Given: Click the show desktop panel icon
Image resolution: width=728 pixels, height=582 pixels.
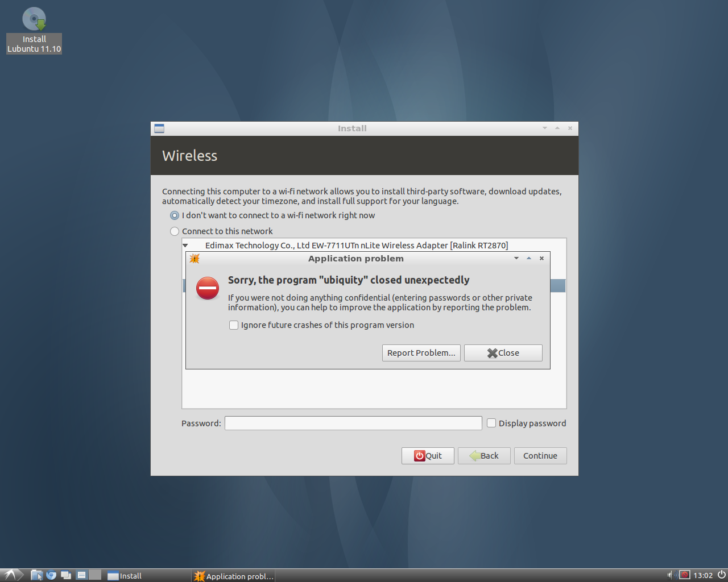Looking at the screenshot, I should coord(66,575).
